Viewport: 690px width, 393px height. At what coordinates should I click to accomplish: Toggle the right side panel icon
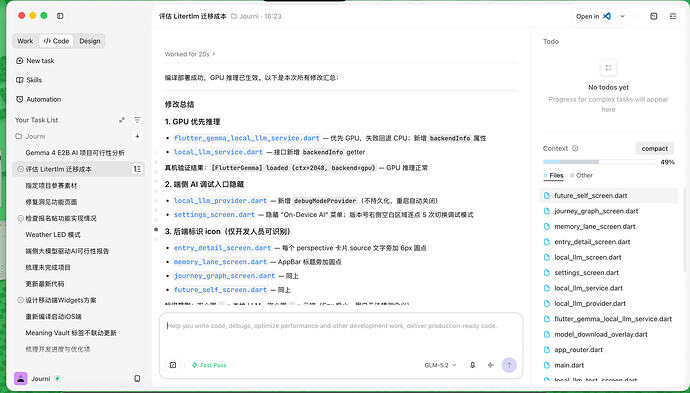tap(673, 16)
